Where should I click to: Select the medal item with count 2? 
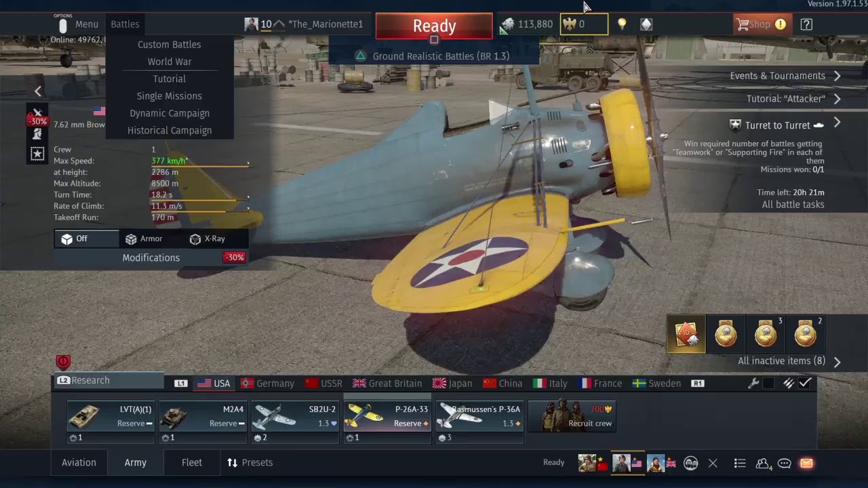806,333
